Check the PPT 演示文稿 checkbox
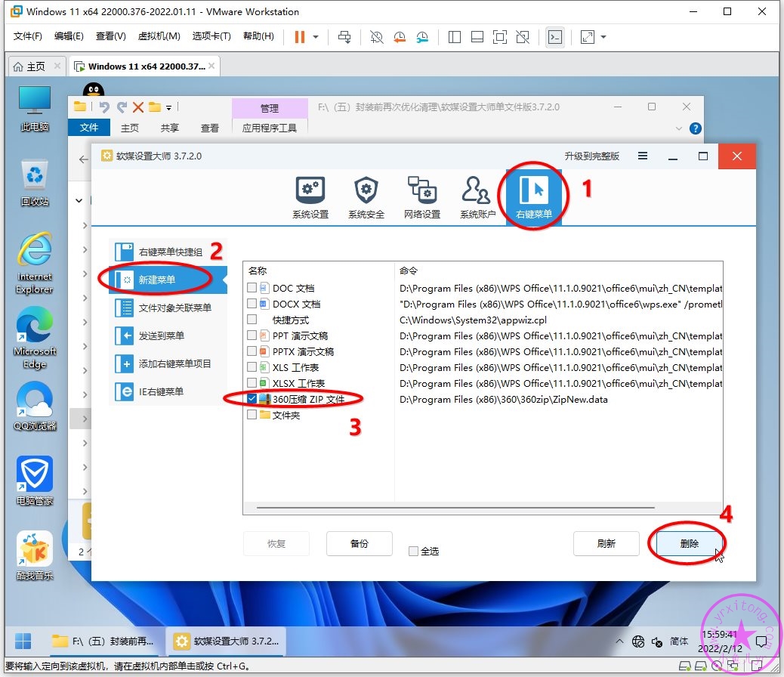 (x=252, y=335)
